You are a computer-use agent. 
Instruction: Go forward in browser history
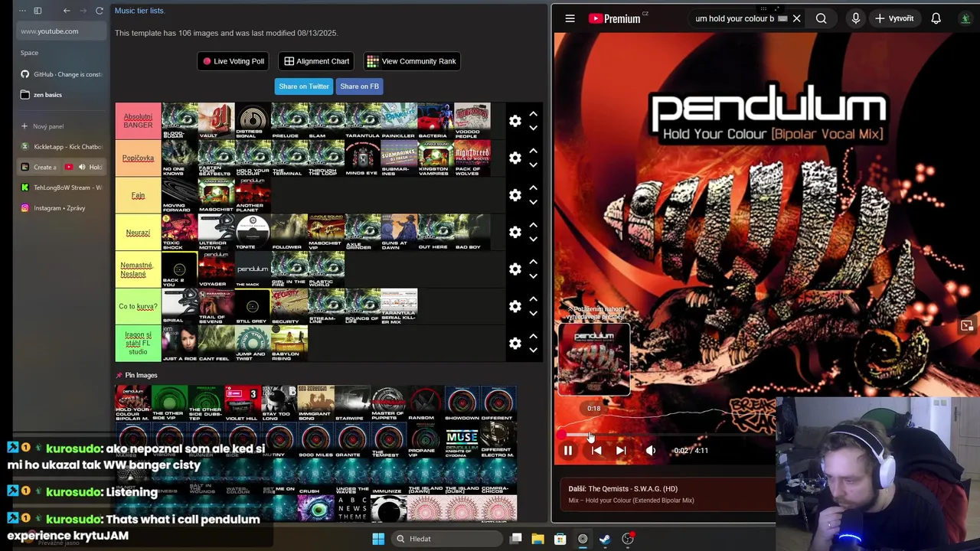click(x=83, y=11)
